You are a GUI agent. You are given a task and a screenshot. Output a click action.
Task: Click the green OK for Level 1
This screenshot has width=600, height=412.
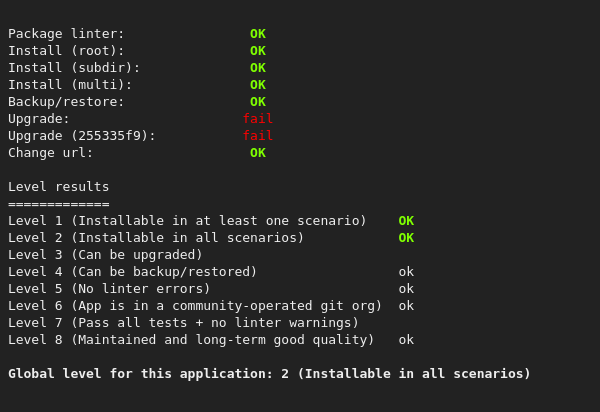(406, 221)
